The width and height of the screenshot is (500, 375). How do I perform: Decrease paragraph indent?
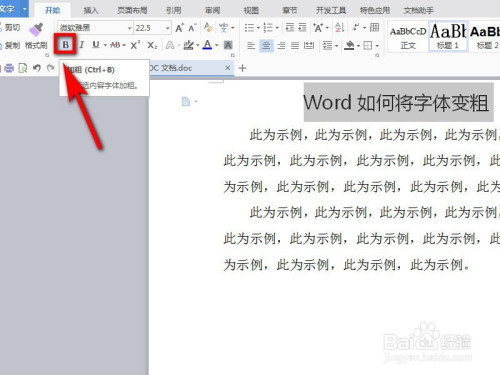point(290,27)
